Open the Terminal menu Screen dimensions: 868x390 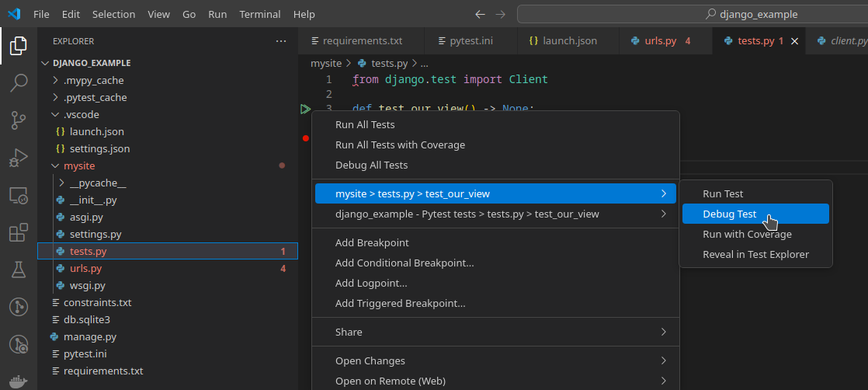pos(259,15)
